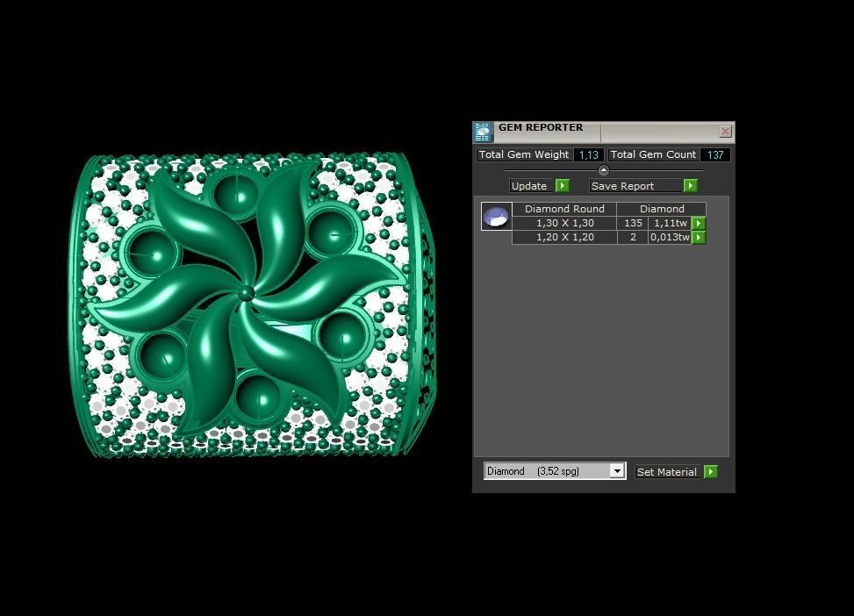Open the Diamond (3,52 spg) material dropdown

pos(616,471)
